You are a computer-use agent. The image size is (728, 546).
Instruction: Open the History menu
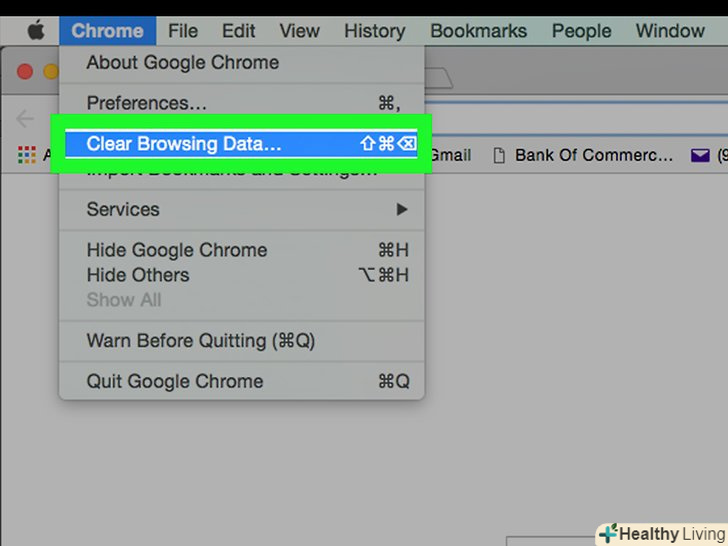tap(374, 31)
